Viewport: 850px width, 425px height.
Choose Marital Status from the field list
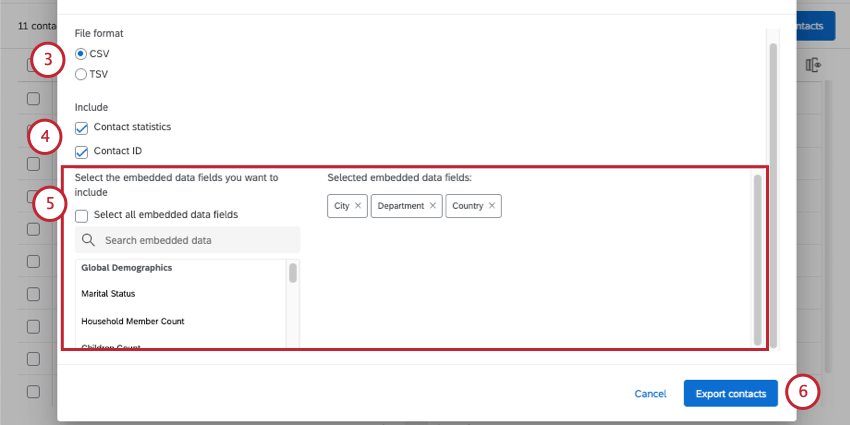(x=108, y=294)
